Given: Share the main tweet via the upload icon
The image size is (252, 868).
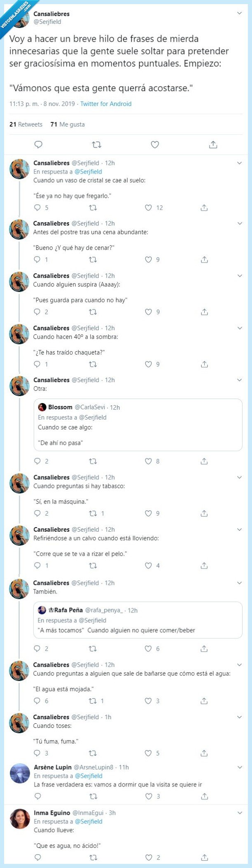Looking at the screenshot, I should point(213,144).
